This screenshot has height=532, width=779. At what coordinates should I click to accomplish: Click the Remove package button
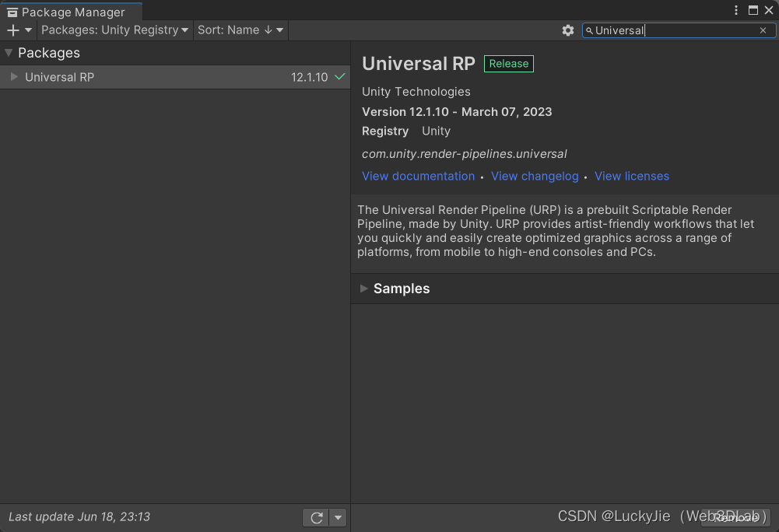point(735,517)
